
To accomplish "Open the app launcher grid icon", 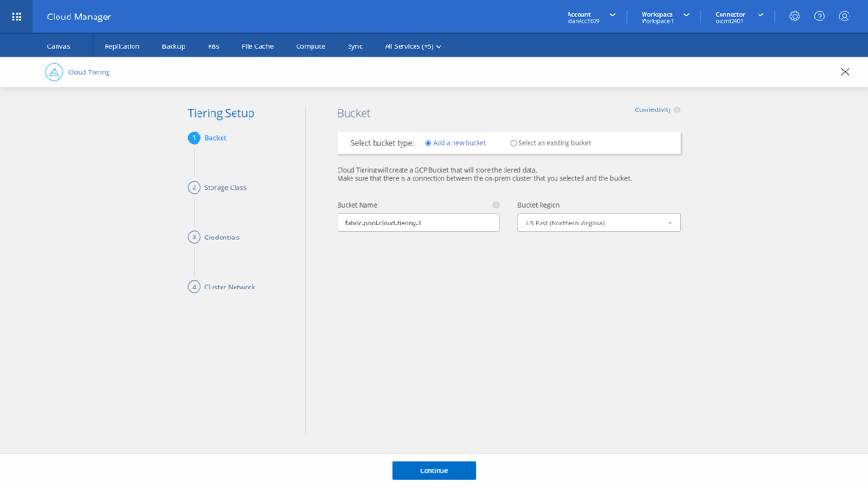I will [17, 17].
